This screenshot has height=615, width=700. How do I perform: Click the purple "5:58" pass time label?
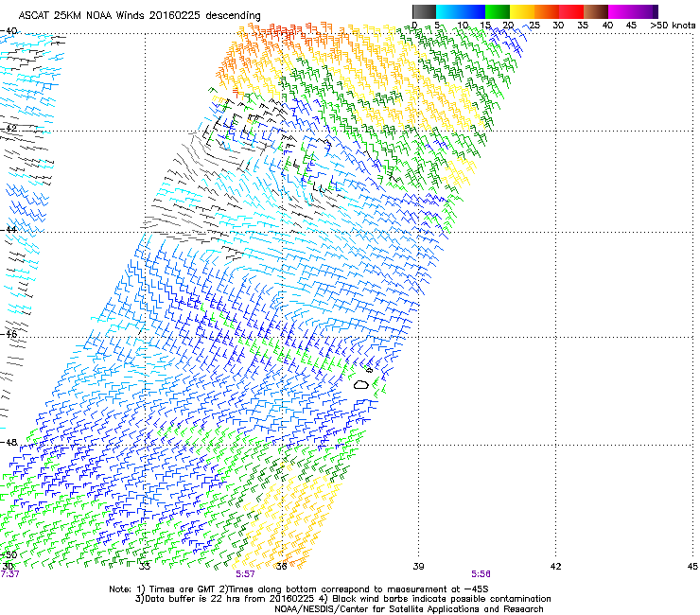[481, 574]
